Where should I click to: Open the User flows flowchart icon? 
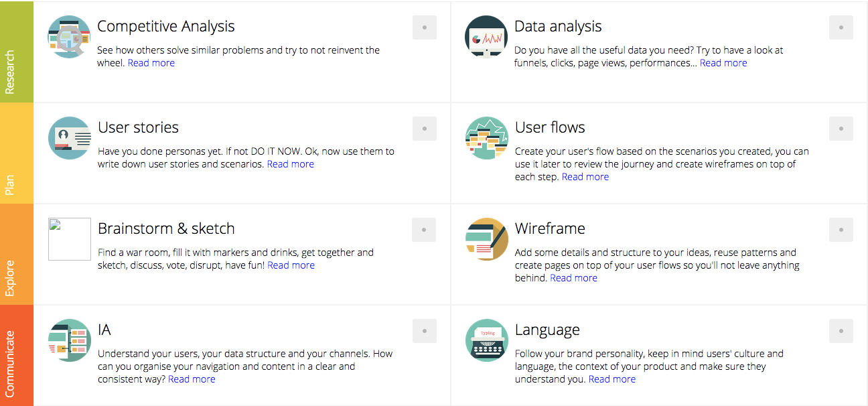tap(486, 138)
